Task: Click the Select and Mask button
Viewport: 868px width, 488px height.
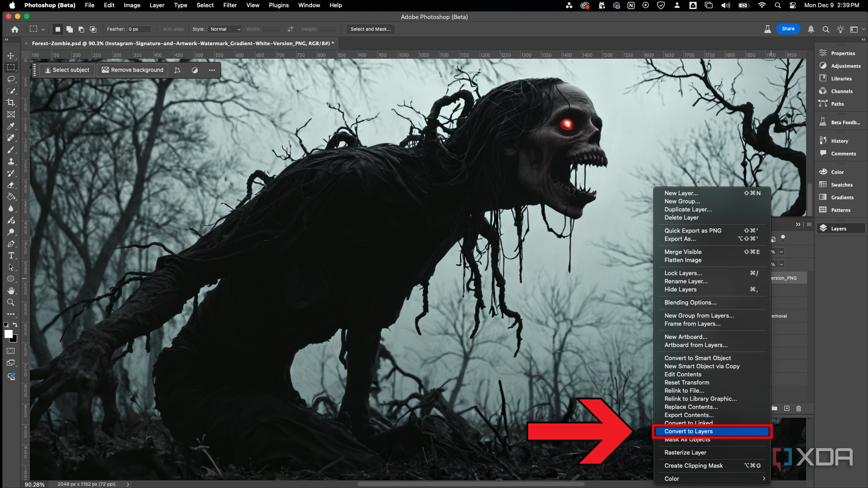Action: [x=371, y=29]
